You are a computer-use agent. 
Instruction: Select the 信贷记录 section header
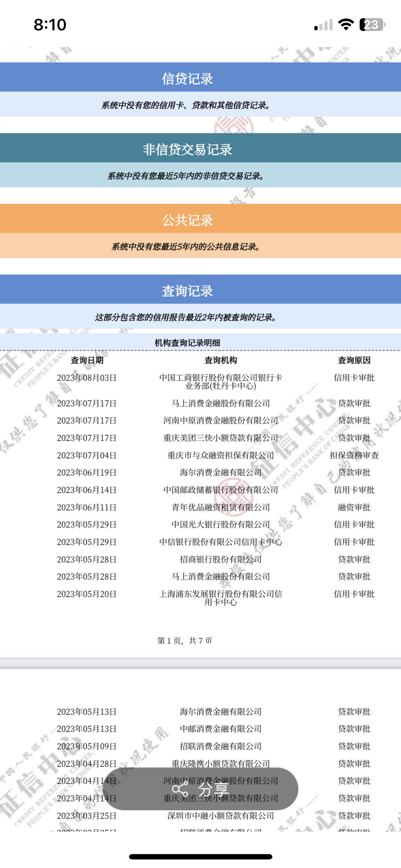click(200, 77)
